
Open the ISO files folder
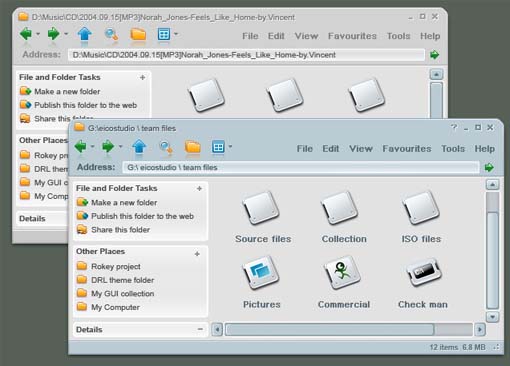click(421, 208)
